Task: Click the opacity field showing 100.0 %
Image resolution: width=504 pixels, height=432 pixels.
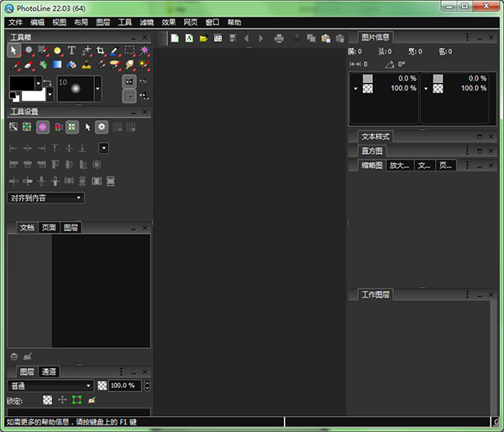Action: point(125,386)
